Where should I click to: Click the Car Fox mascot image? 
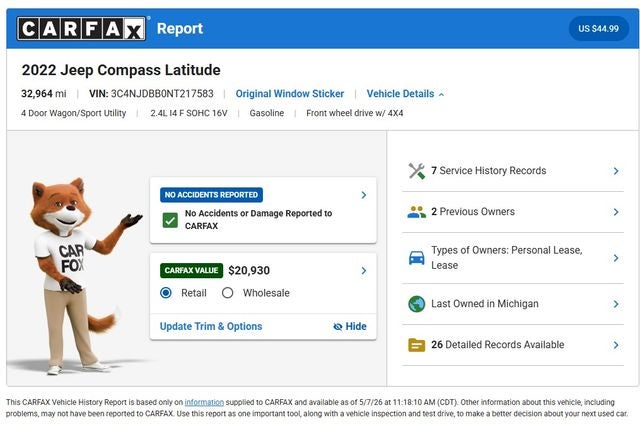[80, 275]
